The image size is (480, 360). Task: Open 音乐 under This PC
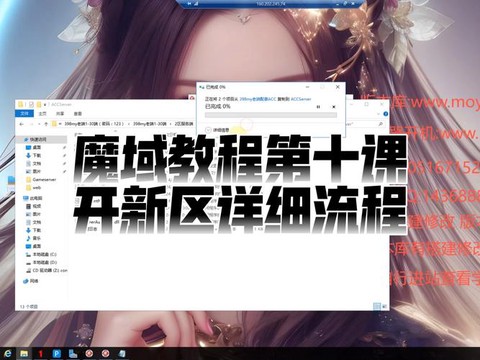tap(34, 238)
